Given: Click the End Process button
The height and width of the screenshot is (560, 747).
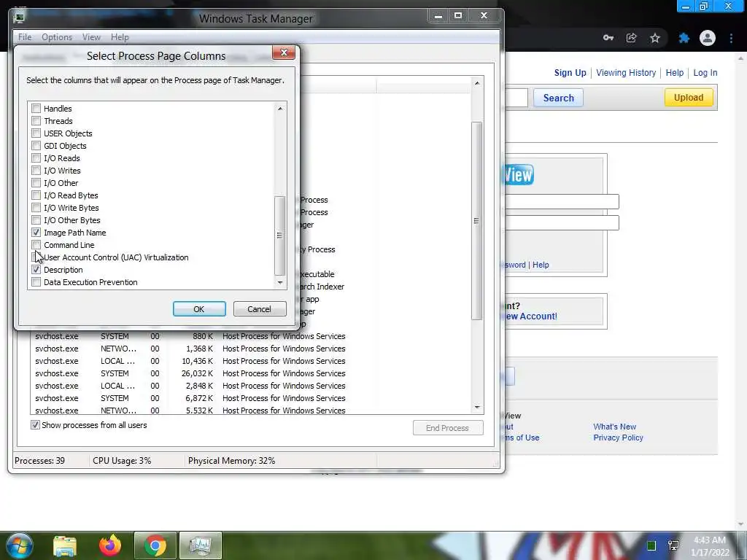Looking at the screenshot, I should point(448,428).
